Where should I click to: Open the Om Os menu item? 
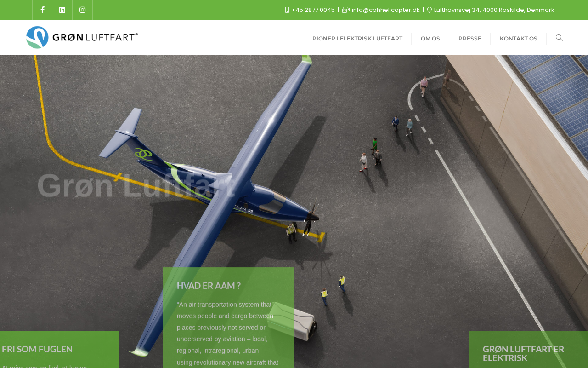430,39
